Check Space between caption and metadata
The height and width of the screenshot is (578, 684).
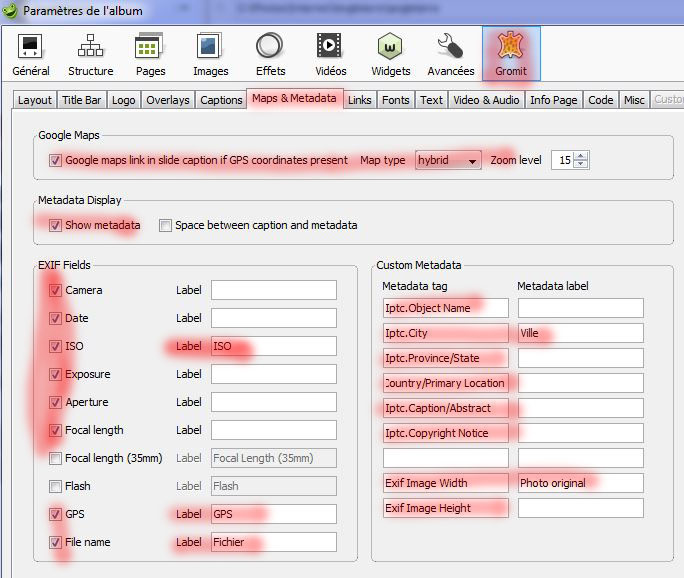point(165,225)
